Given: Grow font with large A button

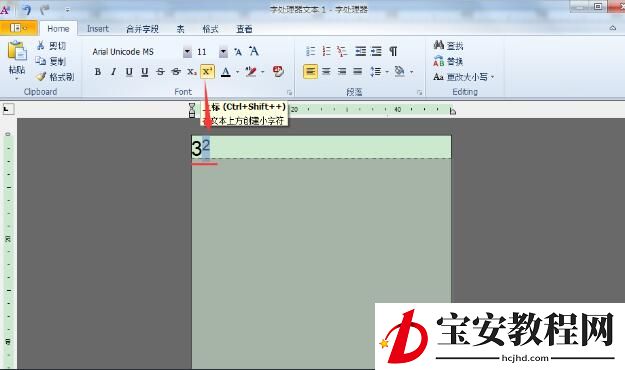Looking at the screenshot, I should click(x=254, y=51).
